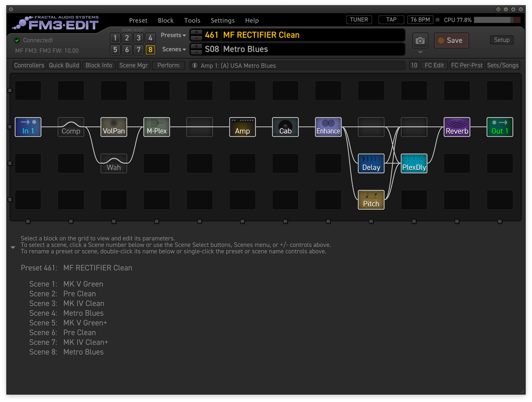This screenshot has width=532, height=402.
Task: Open the Scenes dropdown
Action: (174, 49)
